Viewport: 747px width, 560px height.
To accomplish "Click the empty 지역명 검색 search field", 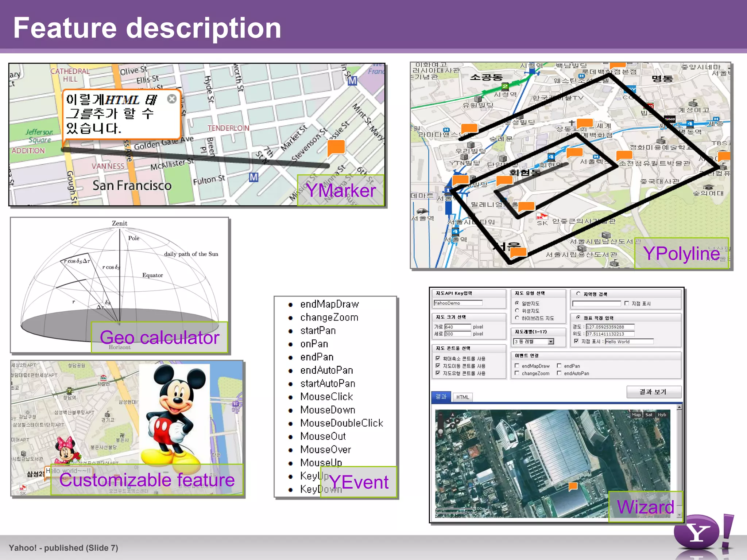I will click(597, 303).
